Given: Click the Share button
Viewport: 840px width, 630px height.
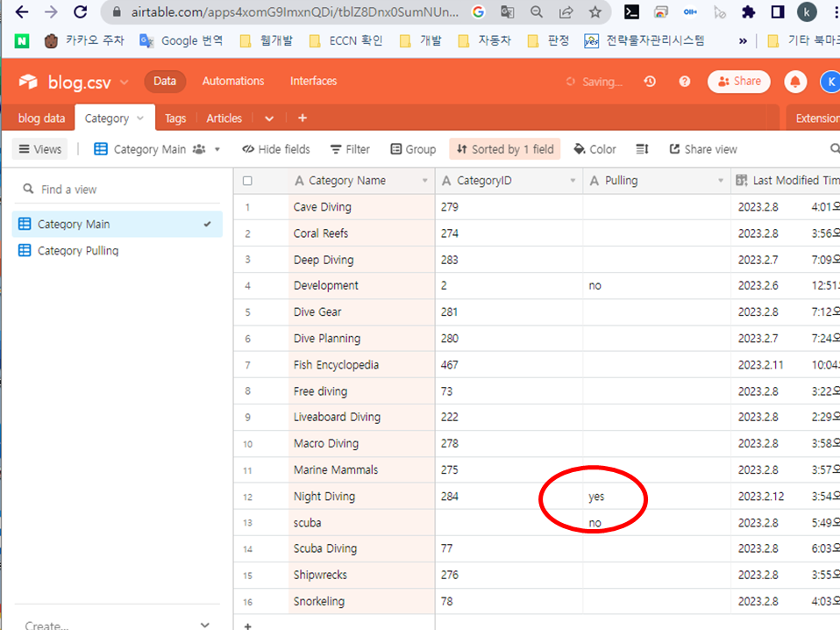Looking at the screenshot, I should tap(739, 82).
